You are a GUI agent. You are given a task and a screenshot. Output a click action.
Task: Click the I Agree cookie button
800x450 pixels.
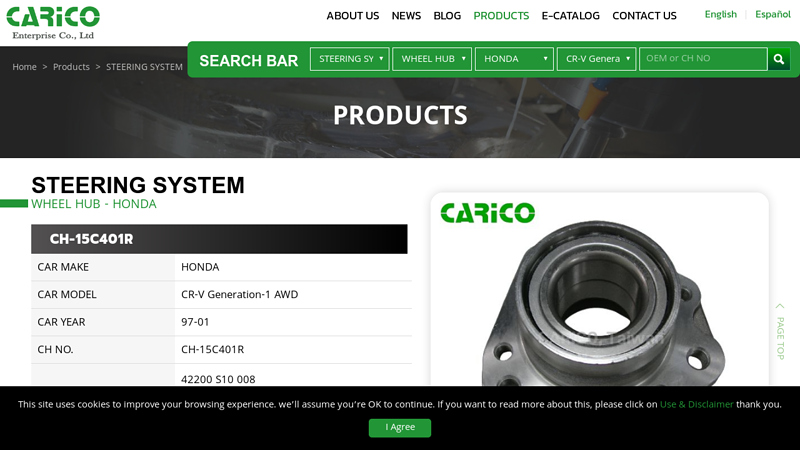pyautogui.click(x=400, y=428)
